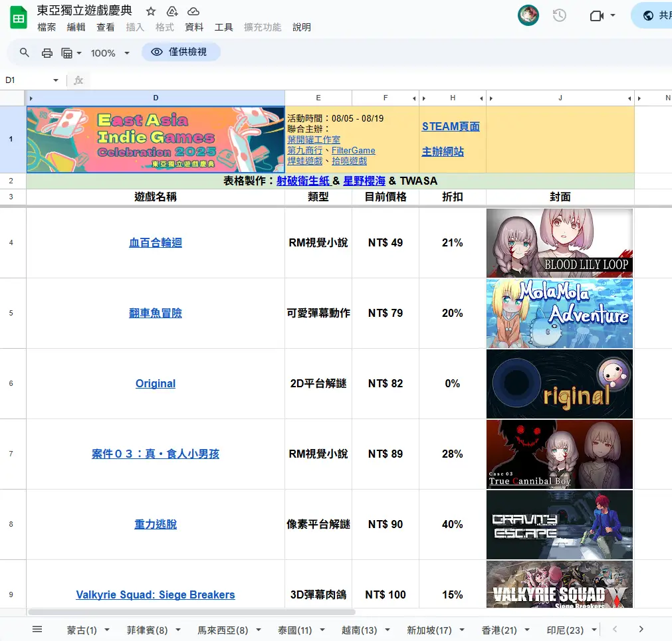Switch to the 印尼(23) sheet tab
The width and height of the screenshot is (672, 641).
(x=565, y=630)
